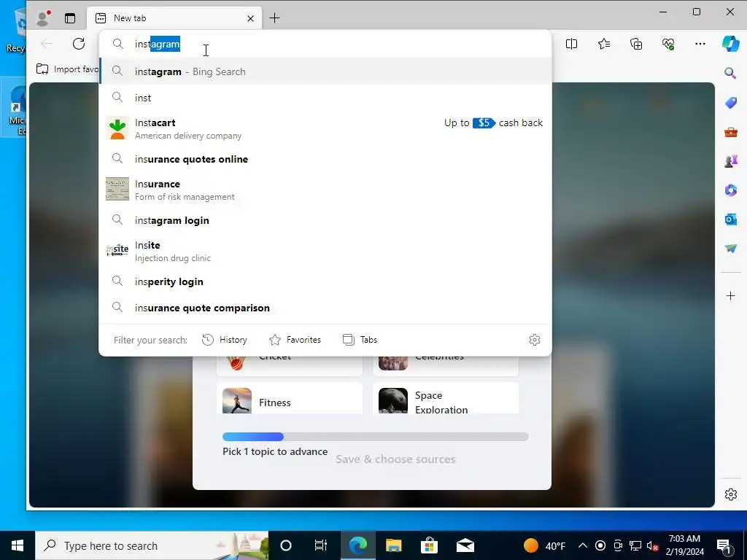Pick insurance quote comparison suggestion
Viewport: 747px width, 560px height.
(325, 308)
